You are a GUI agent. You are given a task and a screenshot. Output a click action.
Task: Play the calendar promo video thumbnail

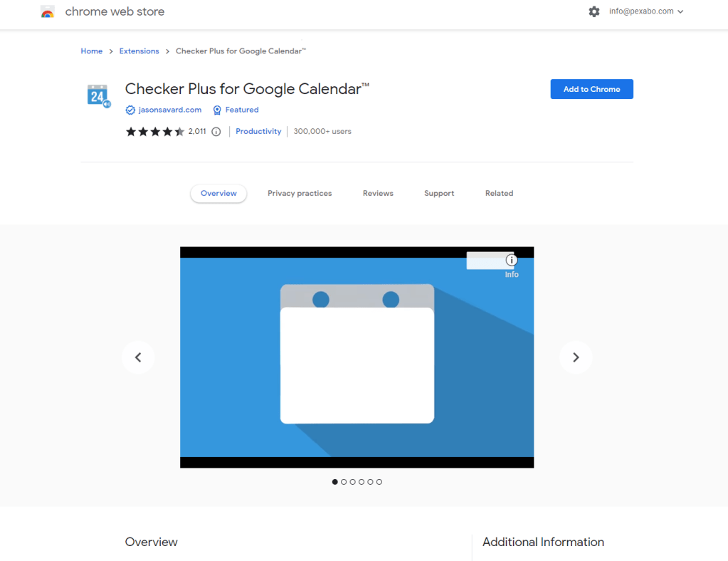[357, 357]
